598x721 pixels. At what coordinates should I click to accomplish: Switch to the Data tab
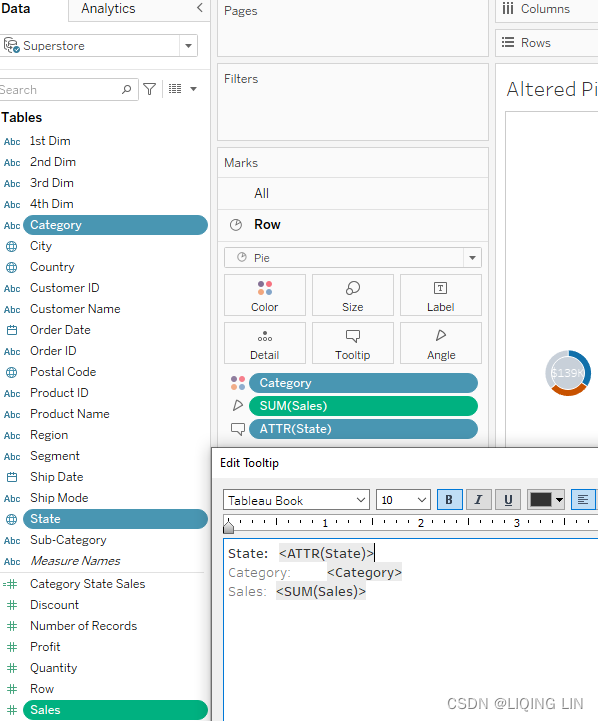click(16, 8)
